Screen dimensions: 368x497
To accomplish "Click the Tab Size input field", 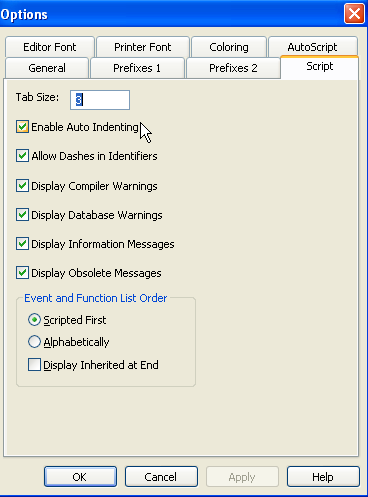I will (100, 100).
